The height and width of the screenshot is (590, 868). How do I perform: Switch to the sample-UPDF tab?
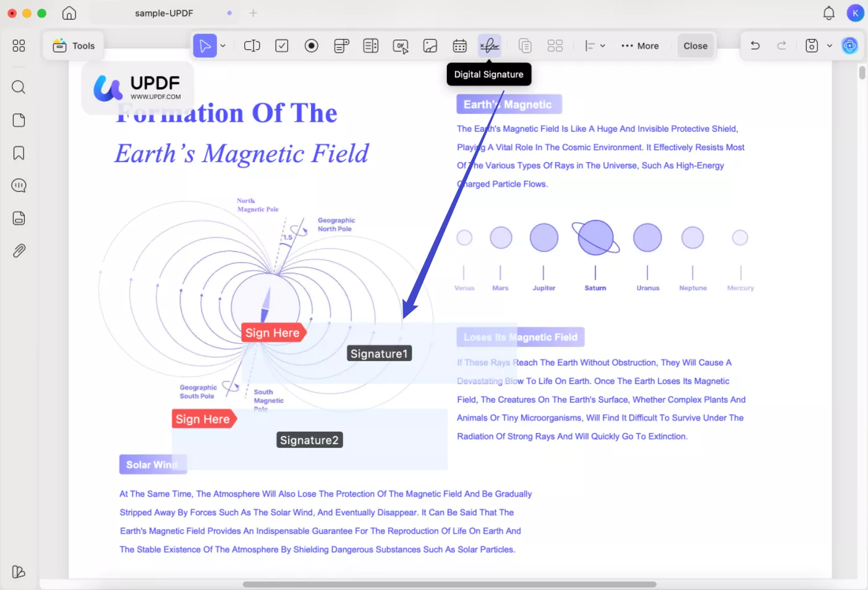coord(164,13)
